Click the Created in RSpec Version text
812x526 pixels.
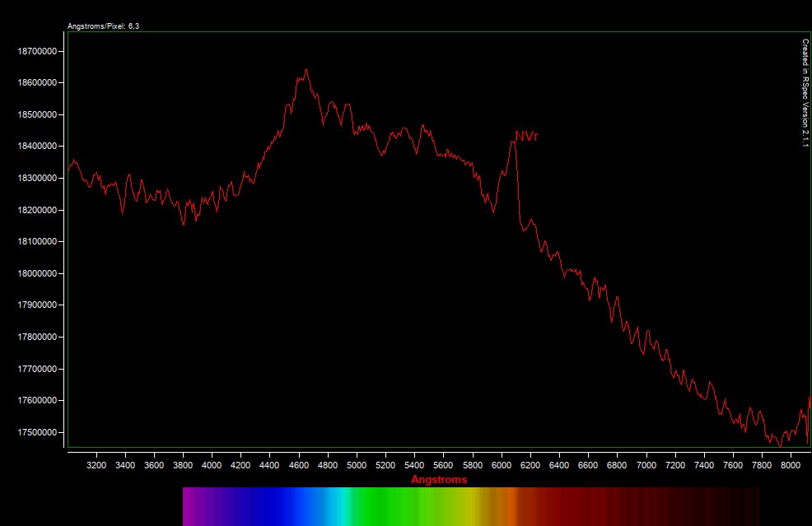click(x=805, y=92)
